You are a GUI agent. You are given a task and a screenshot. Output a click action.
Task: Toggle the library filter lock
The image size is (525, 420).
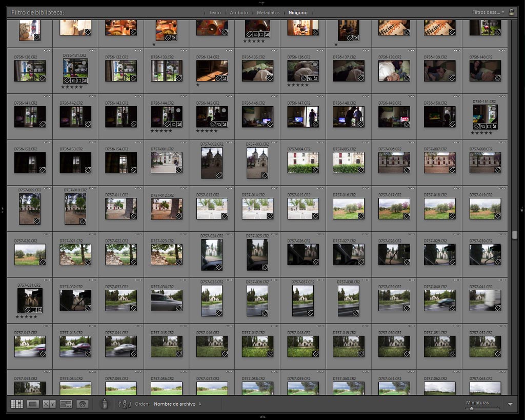[x=511, y=12]
